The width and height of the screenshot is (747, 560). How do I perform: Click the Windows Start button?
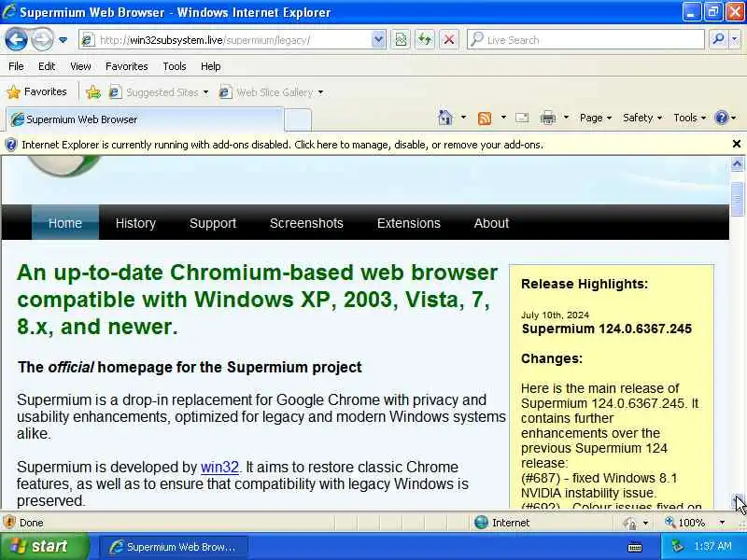point(44,546)
